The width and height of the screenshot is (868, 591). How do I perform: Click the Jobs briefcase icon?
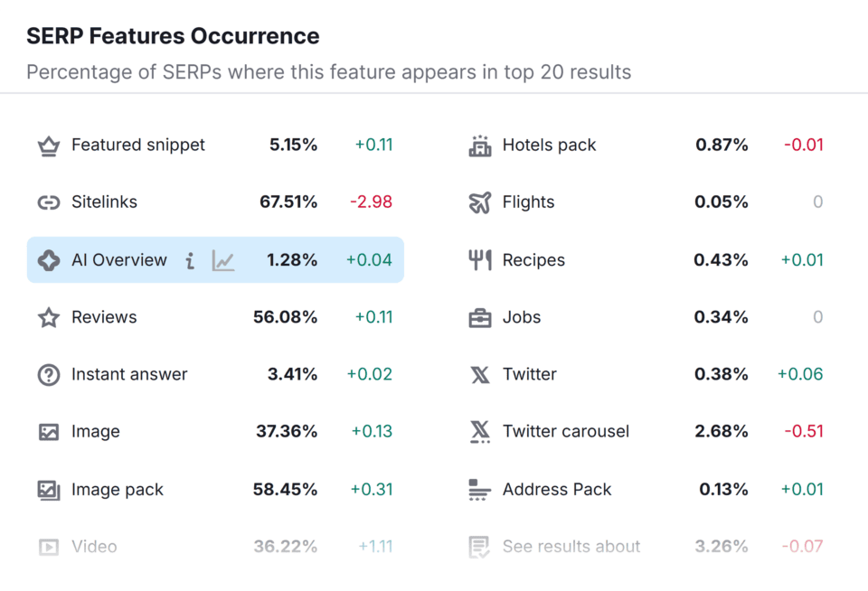[479, 318]
